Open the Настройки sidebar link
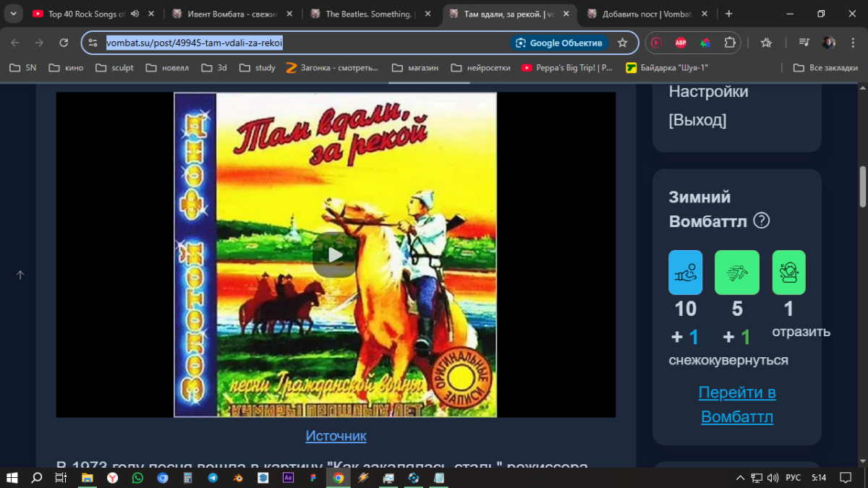The width and height of the screenshot is (868, 488). tap(709, 92)
